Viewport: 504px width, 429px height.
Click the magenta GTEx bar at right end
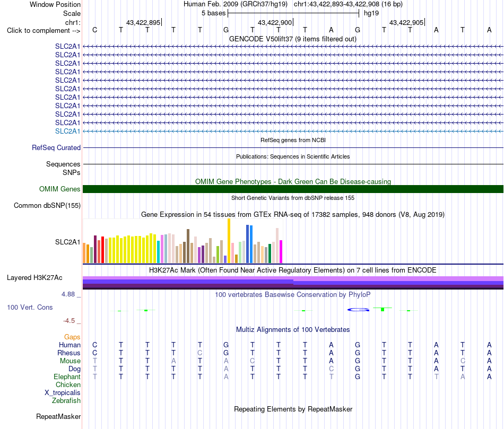[x=281, y=251]
